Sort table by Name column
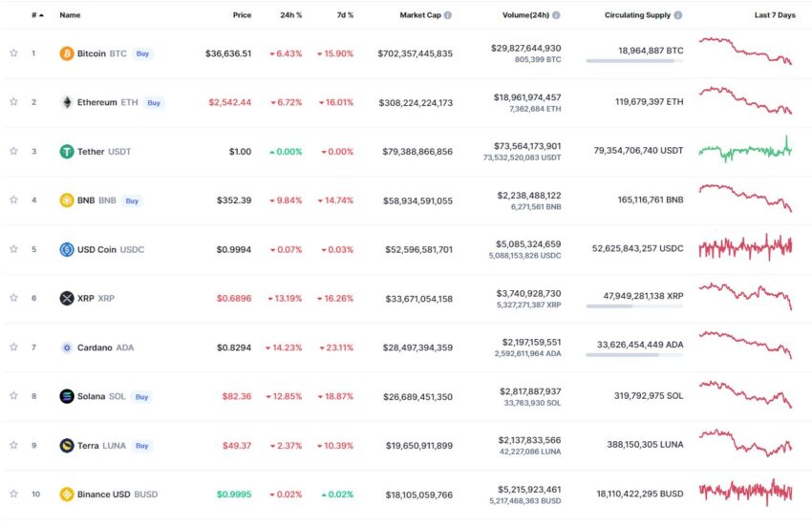The height and width of the screenshot is (526, 812). point(70,15)
